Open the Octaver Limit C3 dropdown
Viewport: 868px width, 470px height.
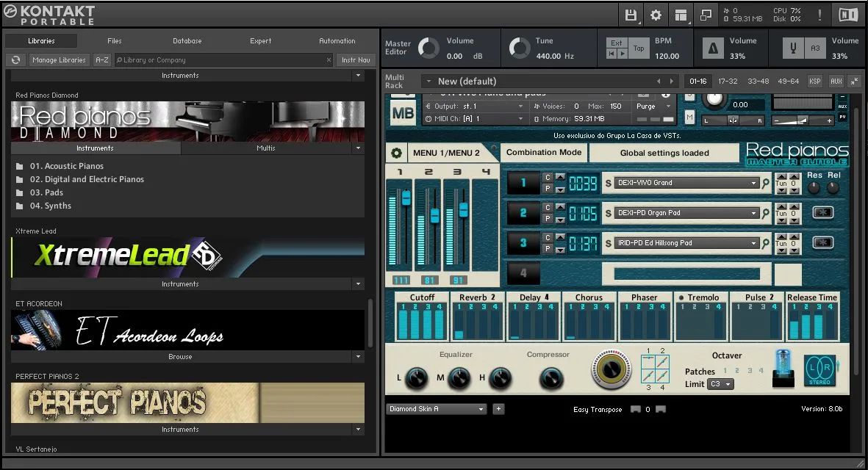[720, 384]
